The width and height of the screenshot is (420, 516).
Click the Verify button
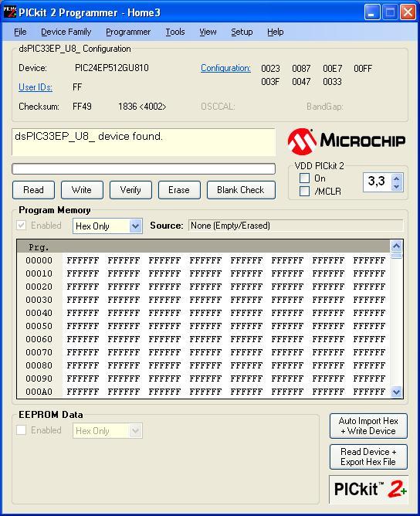130,190
